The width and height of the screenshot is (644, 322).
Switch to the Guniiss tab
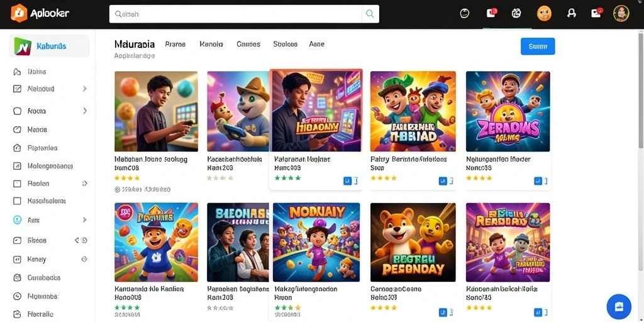click(248, 44)
